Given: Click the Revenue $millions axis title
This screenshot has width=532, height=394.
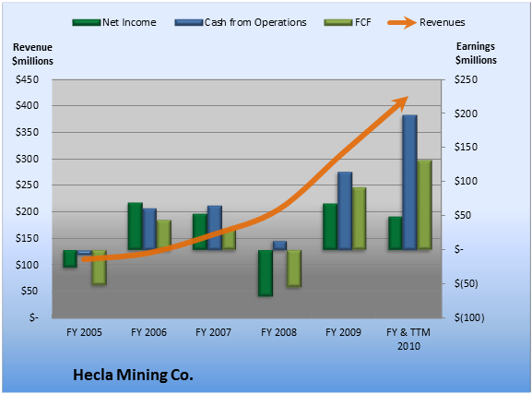Looking at the screenshot, I should pyautogui.click(x=32, y=54).
